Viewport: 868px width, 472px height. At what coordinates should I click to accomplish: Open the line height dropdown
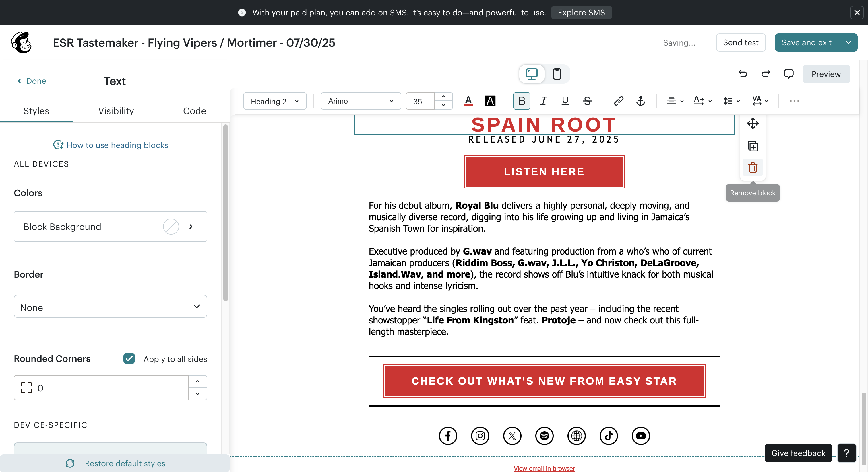pyautogui.click(x=731, y=101)
